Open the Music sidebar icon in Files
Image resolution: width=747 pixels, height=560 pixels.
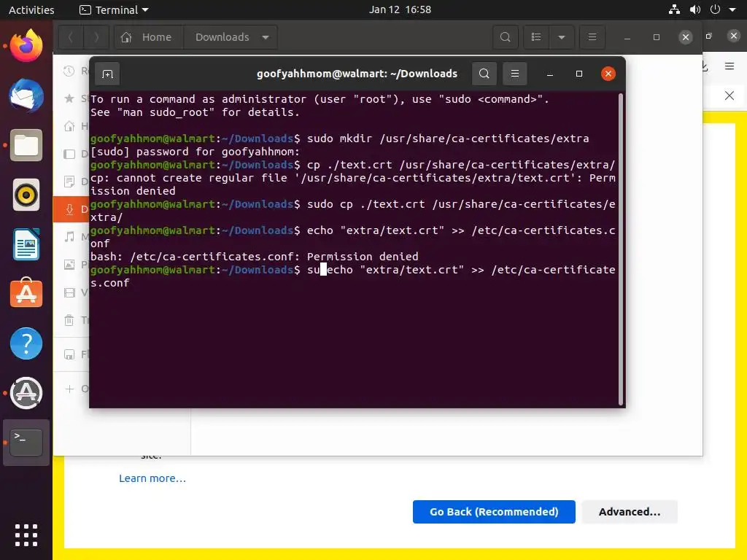(69, 237)
